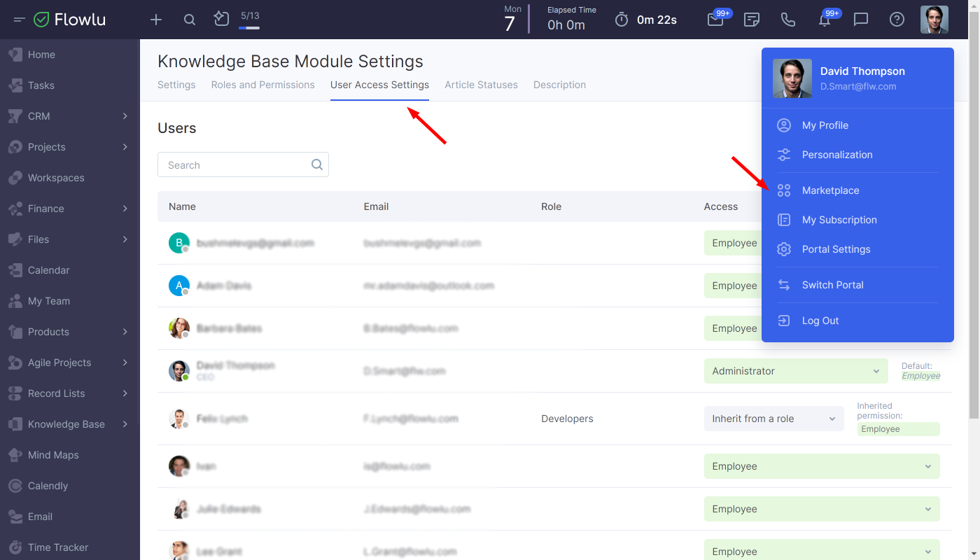The width and height of the screenshot is (980, 560).
Task: Click the phone call icon
Action: [x=788, y=20]
